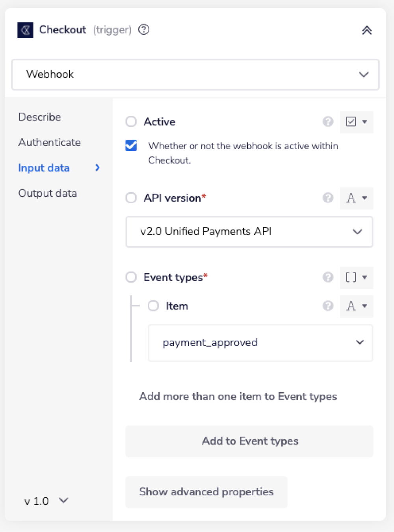
Task: Open help icon beside Checkout trigger title
Action: tap(144, 30)
